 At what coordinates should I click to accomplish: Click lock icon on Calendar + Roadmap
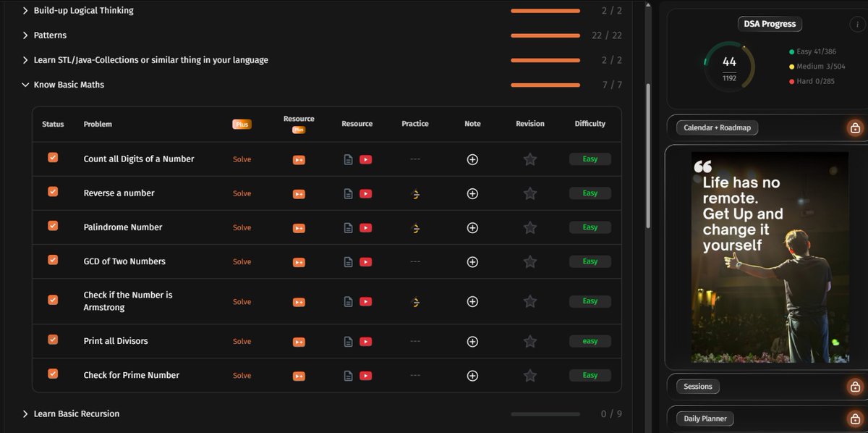(x=855, y=128)
